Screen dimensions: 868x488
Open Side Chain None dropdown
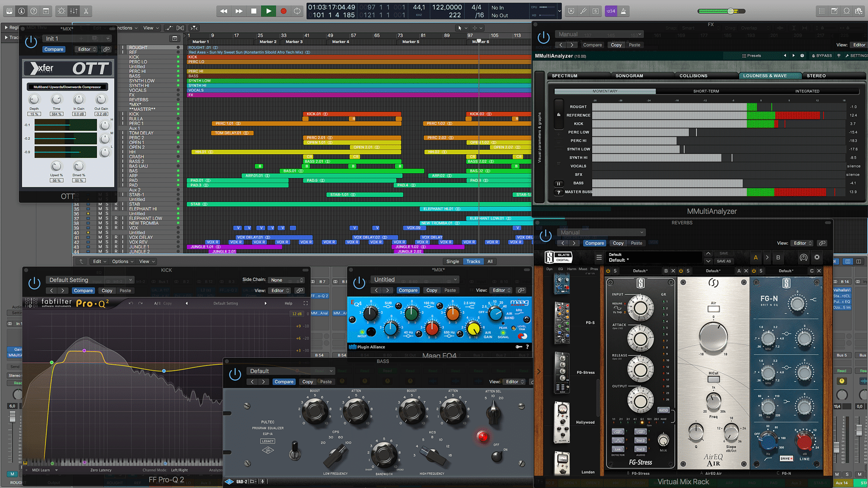[287, 280]
